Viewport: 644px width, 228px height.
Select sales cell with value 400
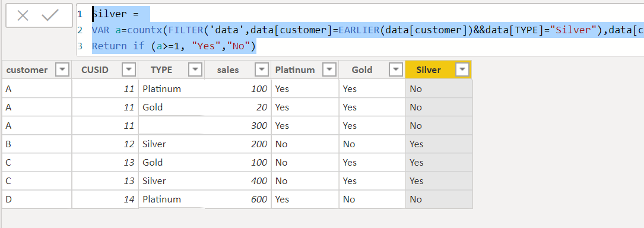[x=237, y=180]
